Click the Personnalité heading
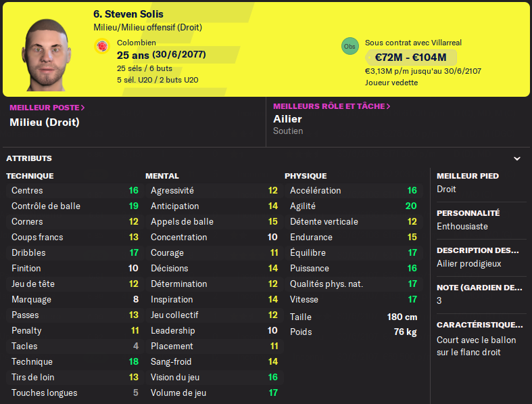 [x=468, y=213]
